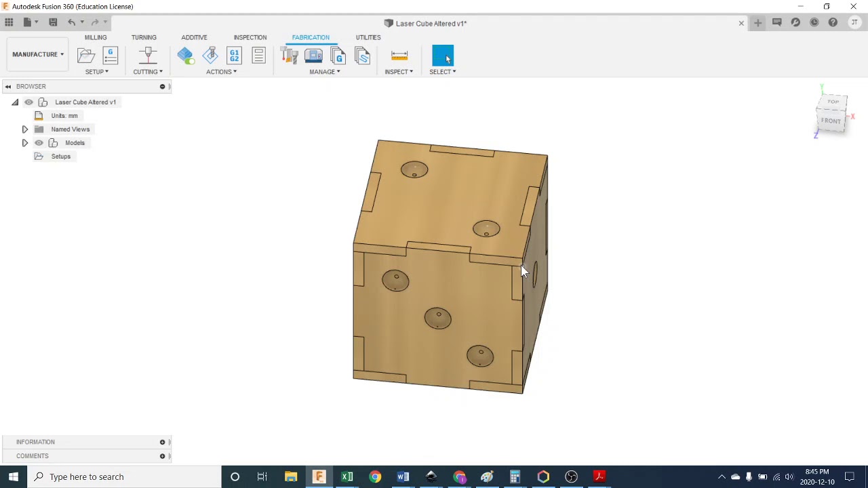This screenshot has width=868, height=488.
Task: Click the Generate toolpath icon with green toggle
Action: click(185, 56)
